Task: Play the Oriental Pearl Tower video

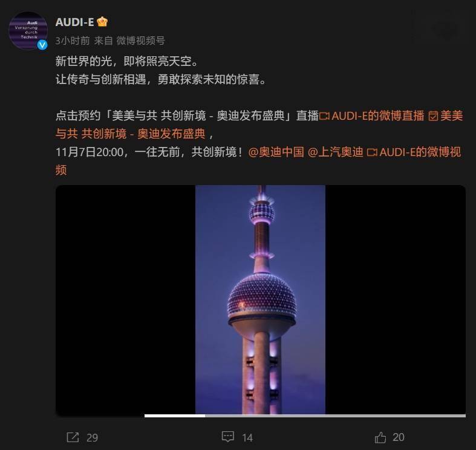Action: click(x=261, y=299)
